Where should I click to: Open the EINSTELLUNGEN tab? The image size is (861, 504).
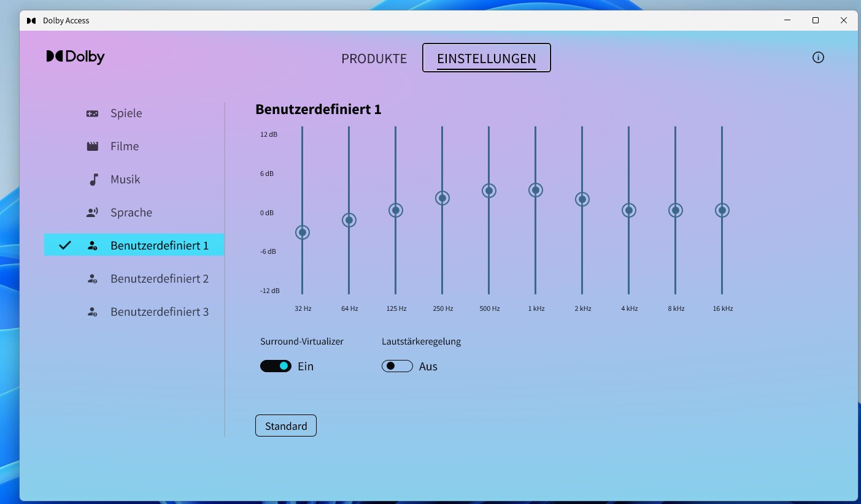(x=487, y=58)
